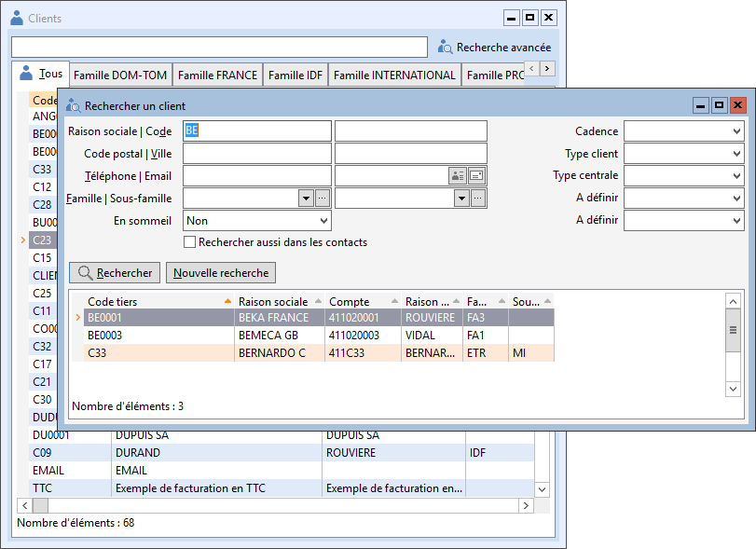Open the second A définir dropdown
This screenshot has height=549, width=756.
683,220
